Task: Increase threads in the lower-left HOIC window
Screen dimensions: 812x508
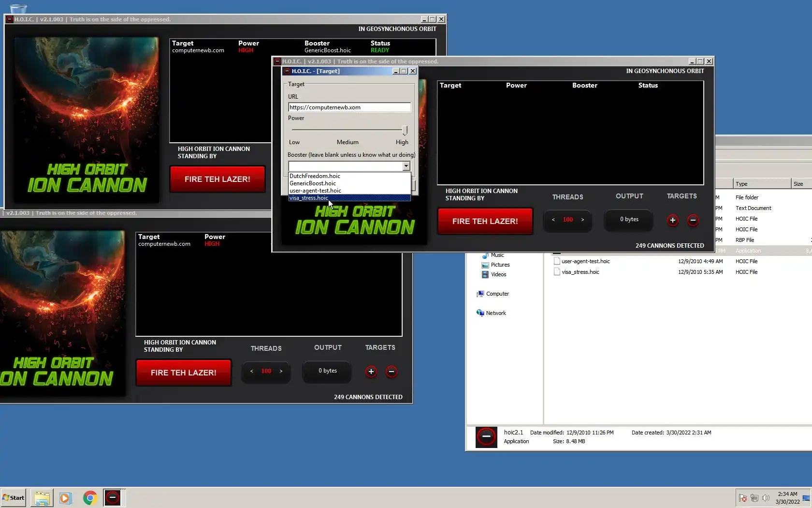Action: coord(281,371)
